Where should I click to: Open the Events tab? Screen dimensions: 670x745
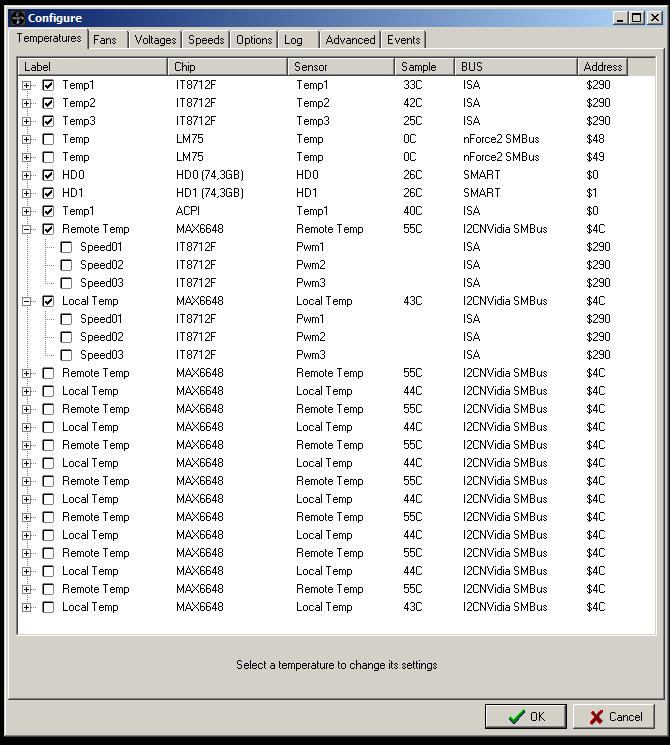tap(403, 40)
